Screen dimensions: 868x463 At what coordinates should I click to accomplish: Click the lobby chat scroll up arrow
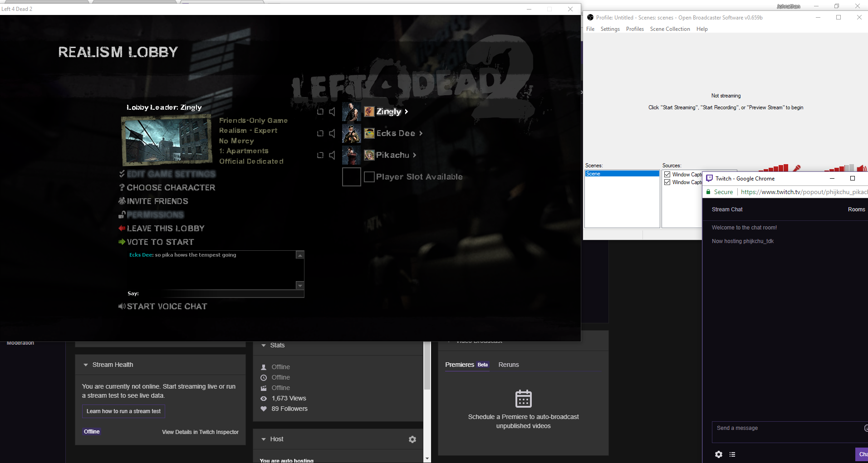300,255
